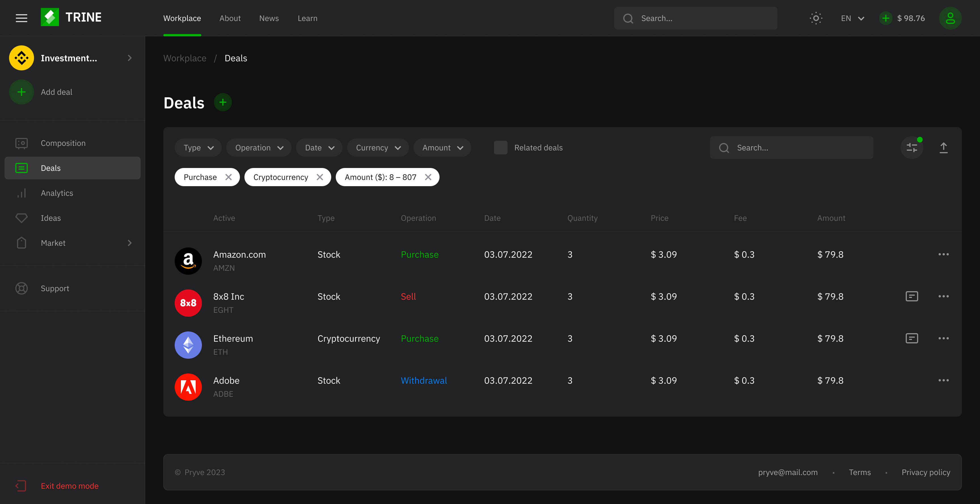The width and height of the screenshot is (980, 504).
Task: Expand the EN language selector
Action: point(852,18)
